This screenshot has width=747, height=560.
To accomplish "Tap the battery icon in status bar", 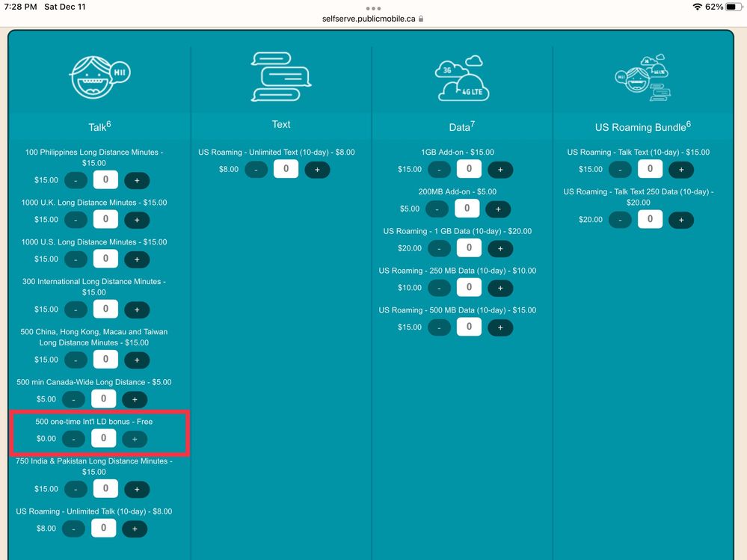I will pyautogui.click(x=732, y=7).
